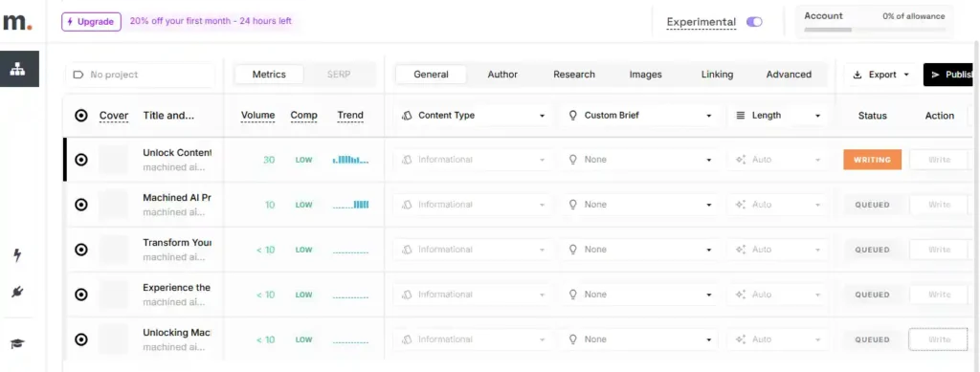
Task: Click the trend sparkline in 'Machined AI Pr' row
Action: tap(350, 205)
